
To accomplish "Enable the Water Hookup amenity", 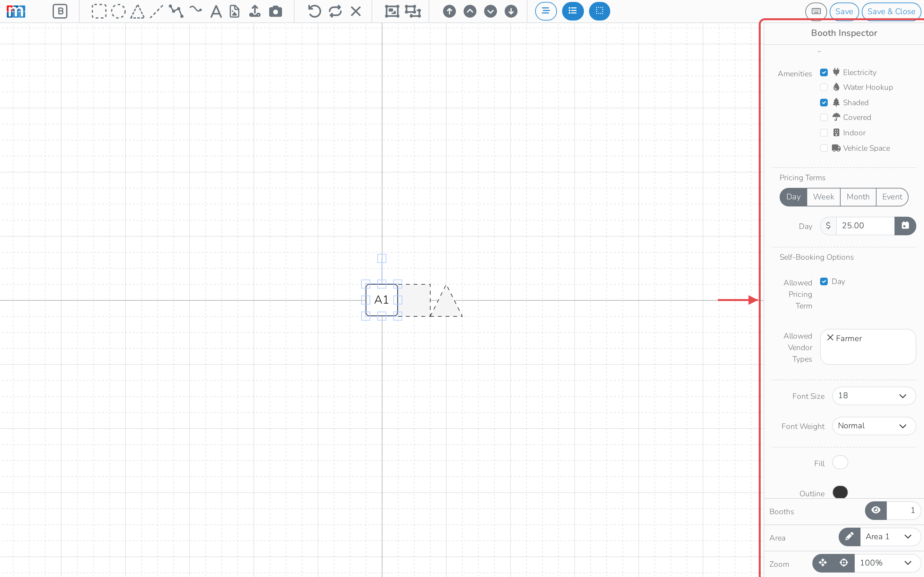I will pos(824,88).
